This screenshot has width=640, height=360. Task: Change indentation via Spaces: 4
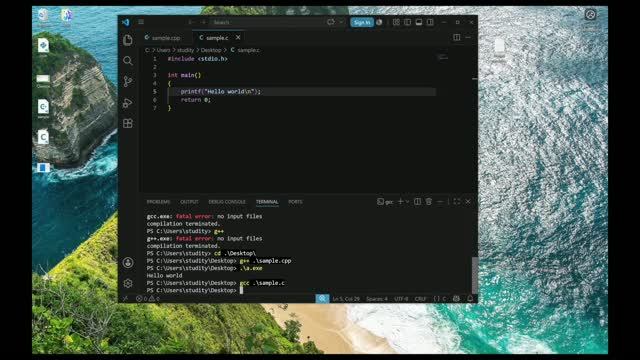click(x=377, y=299)
